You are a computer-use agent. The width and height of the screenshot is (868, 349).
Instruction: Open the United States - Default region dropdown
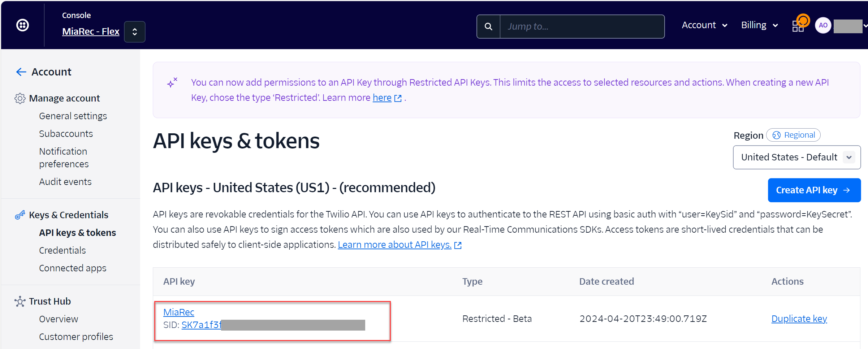click(x=797, y=157)
